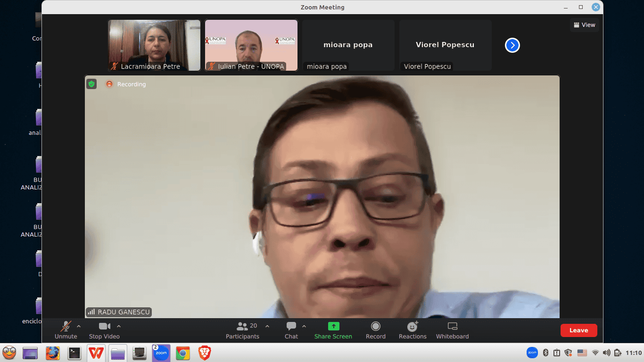Open video options arrow next to Stop Video
This screenshot has width=644, height=362.
tap(119, 326)
